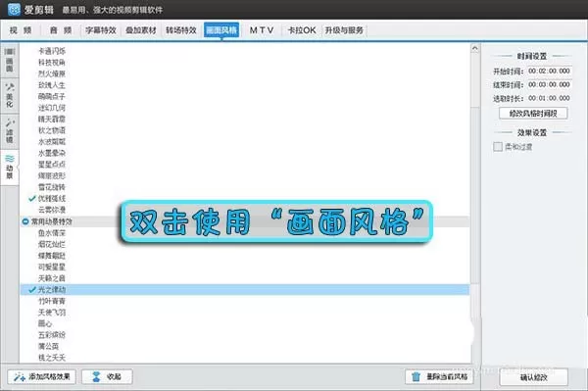Click the 结束时间 field 00:03:00.000
Viewport: 588px width, 391px height.
[549, 84]
